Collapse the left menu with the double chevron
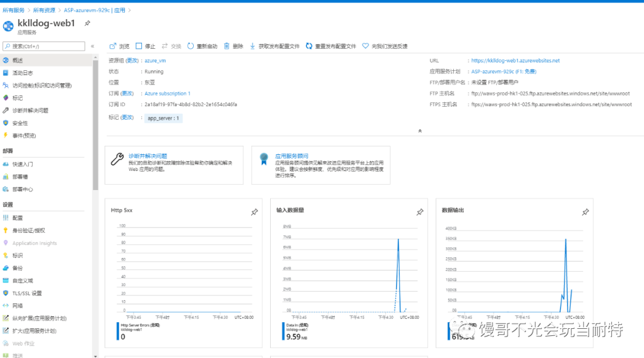The width and height of the screenshot is (644, 358). (x=92, y=46)
